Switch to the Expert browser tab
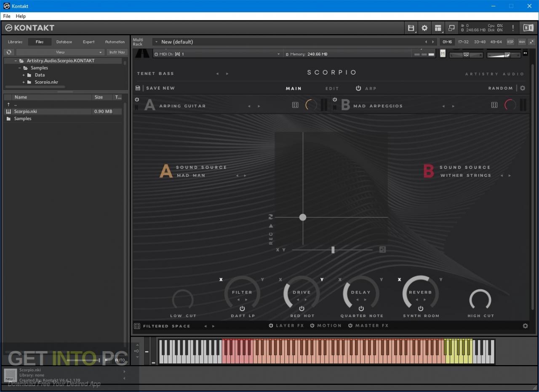 [x=88, y=42]
